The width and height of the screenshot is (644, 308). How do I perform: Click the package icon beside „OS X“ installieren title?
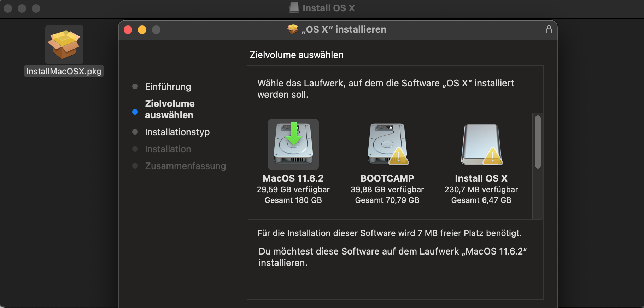(293, 29)
